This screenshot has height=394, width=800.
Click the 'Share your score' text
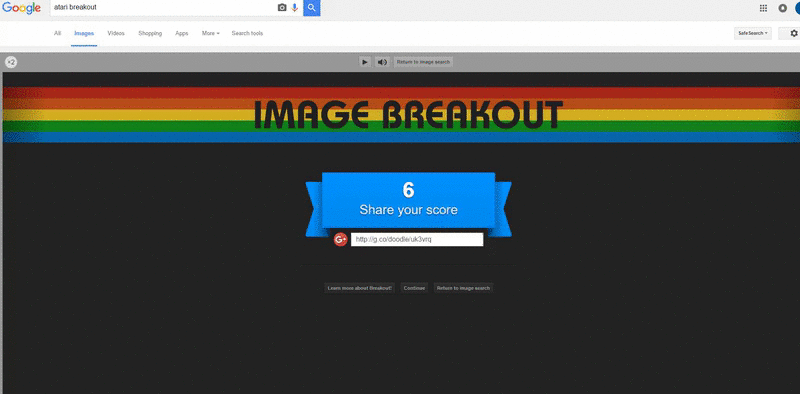click(x=408, y=210)
